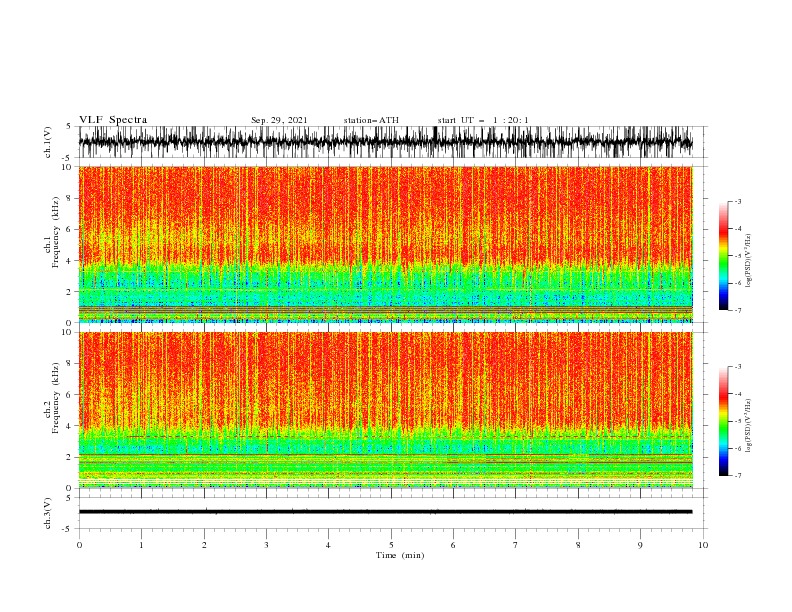The image size is (792, 612).
Task: Click inside the ch.1 spectrogram plot
Action: pyautogui.click(x=386, y=244)
